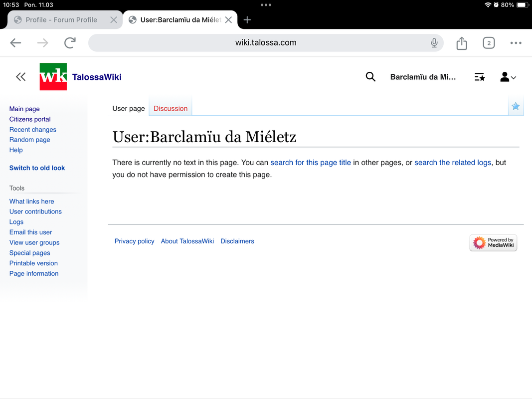The height and width of the screenshot is (399, 532).
Task: Show open tabs counter button
Action: [x=489, y=43]
